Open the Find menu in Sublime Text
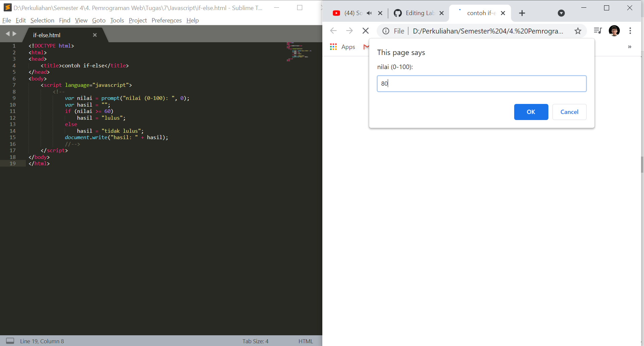Viewport: 644px width, 346px height. point(65,20)
